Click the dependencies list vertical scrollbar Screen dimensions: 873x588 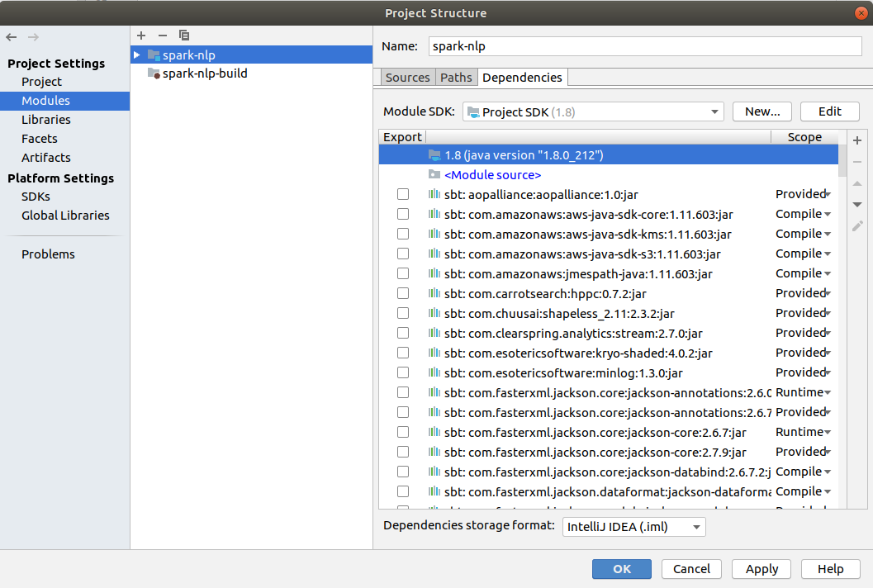(x=842, y=162)
